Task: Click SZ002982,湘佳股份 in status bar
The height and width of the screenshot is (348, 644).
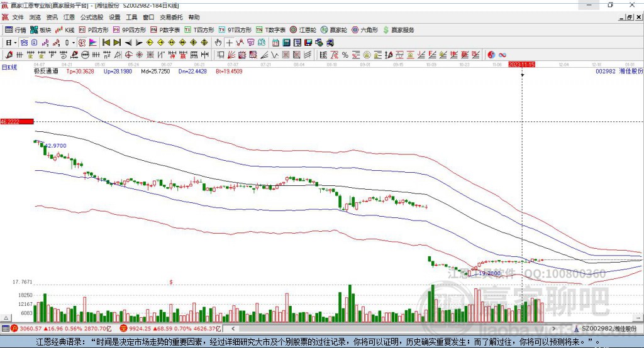Action: [609, 329]
